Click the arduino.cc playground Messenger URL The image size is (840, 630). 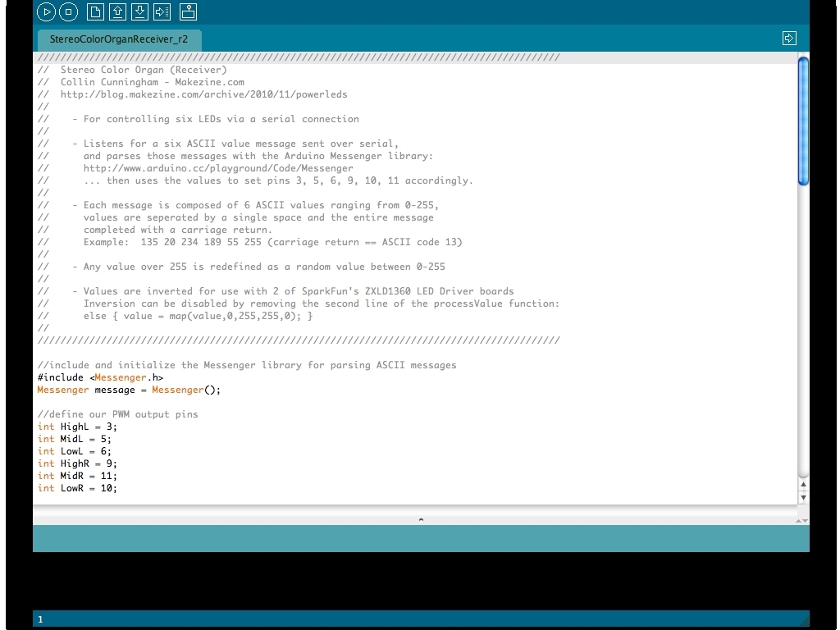(218, 168)
